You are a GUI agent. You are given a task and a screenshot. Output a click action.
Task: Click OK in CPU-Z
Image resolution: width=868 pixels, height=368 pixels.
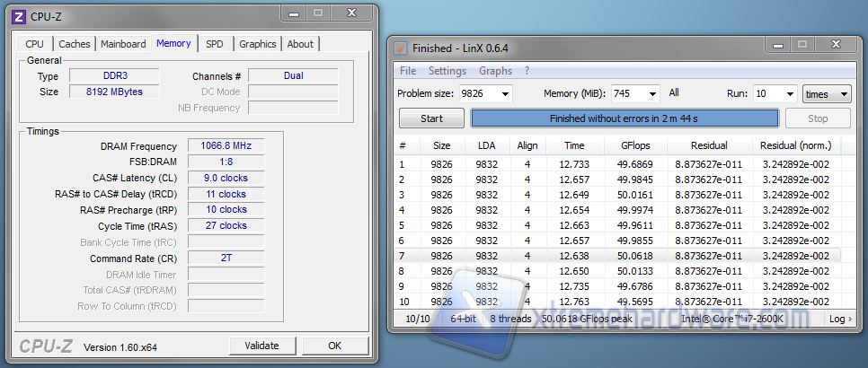tap(334, 346)
